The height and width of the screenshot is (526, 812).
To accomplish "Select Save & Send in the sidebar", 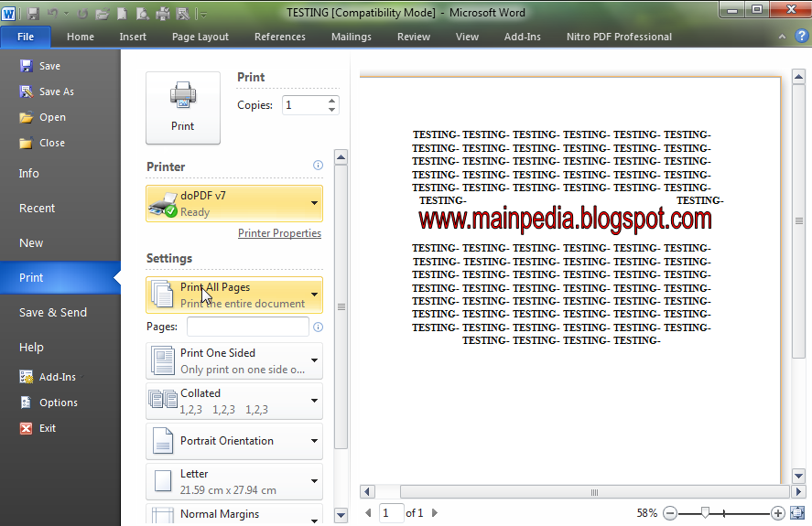I will (53, 312).
